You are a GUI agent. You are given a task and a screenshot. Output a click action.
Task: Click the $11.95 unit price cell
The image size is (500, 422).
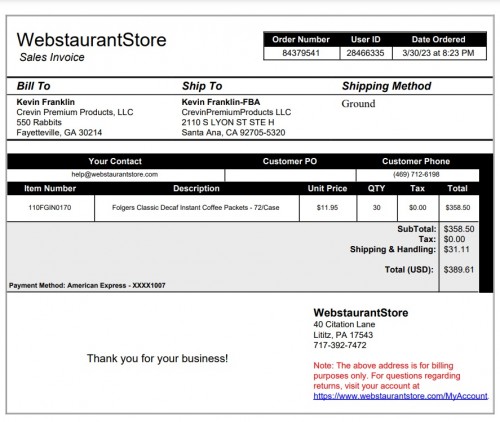click(x=327, y=208)
